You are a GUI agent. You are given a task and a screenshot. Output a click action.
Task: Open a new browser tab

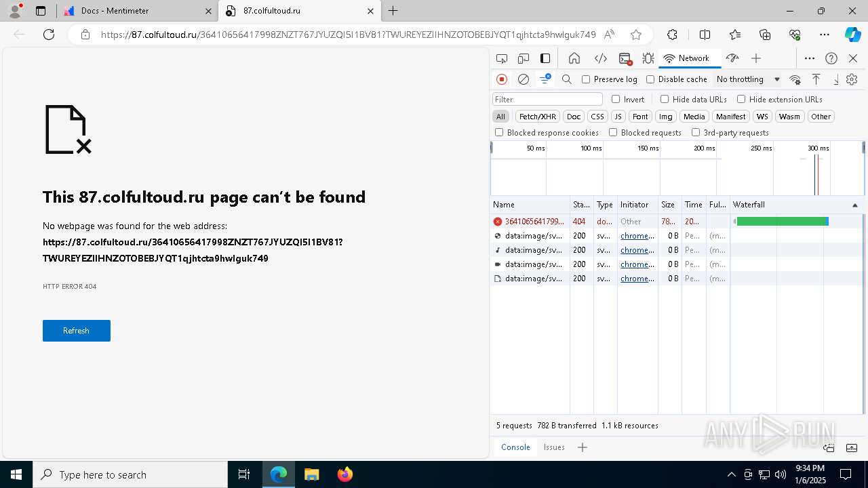393,11
